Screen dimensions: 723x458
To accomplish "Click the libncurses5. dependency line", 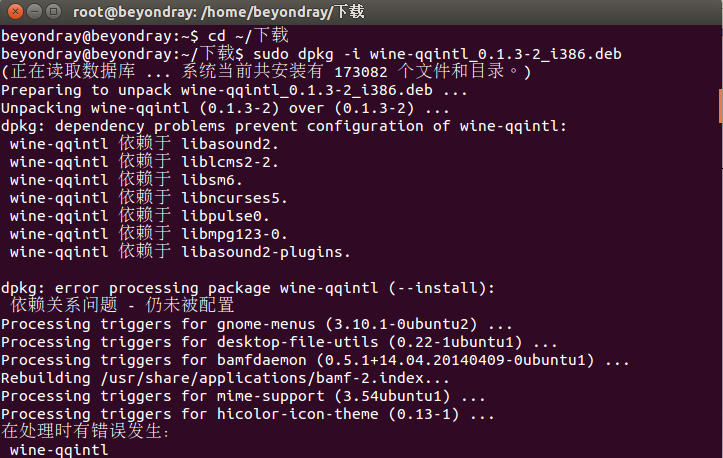I will point(149,198).
